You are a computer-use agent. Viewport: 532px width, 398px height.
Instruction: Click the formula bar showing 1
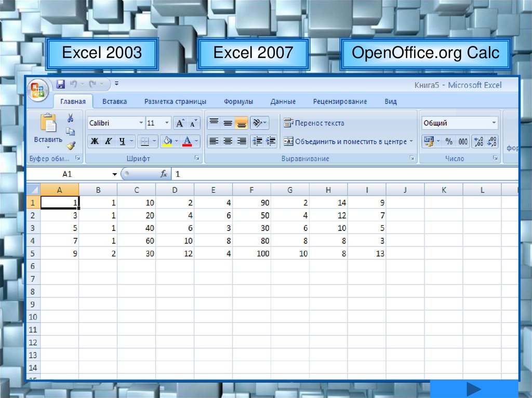coord(345,174)
